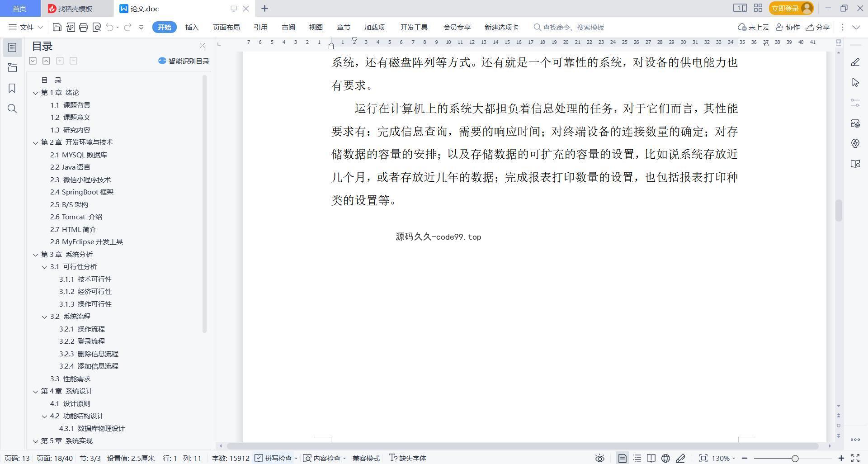Screen dimensions: 868x464
Task: Open the search panel magnifier in sidebar
Action: coord(12,109)
